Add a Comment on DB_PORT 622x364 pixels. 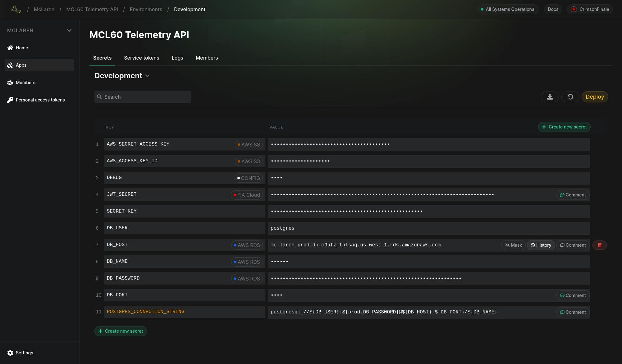click(573, 295)
